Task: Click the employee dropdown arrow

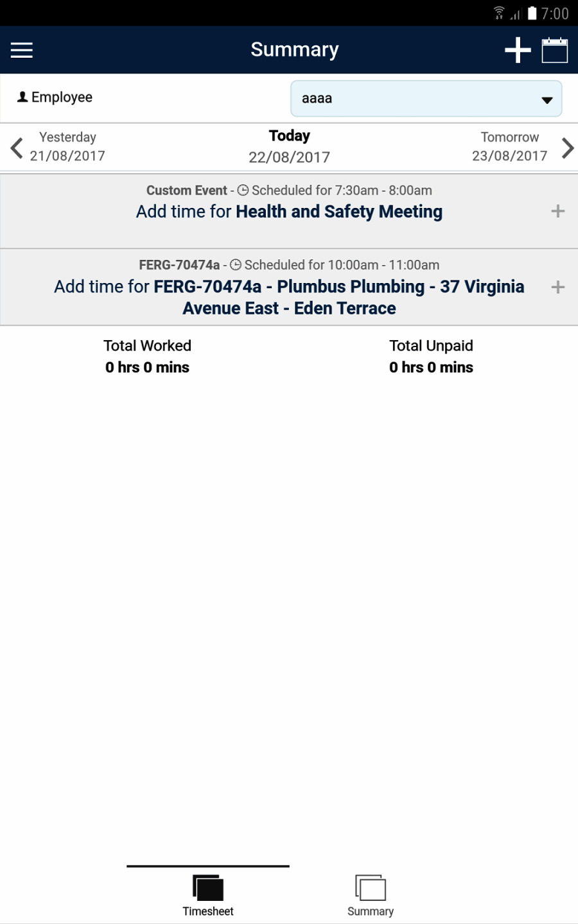Action: [547, 100]
